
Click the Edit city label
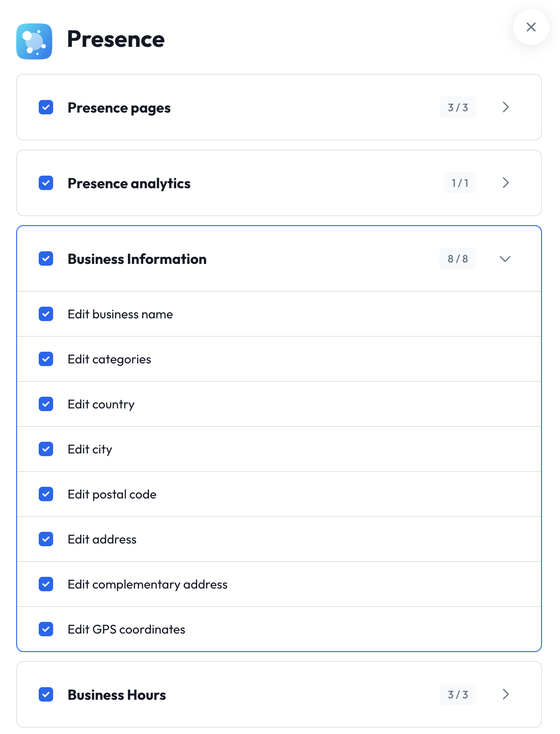point(90,450)
